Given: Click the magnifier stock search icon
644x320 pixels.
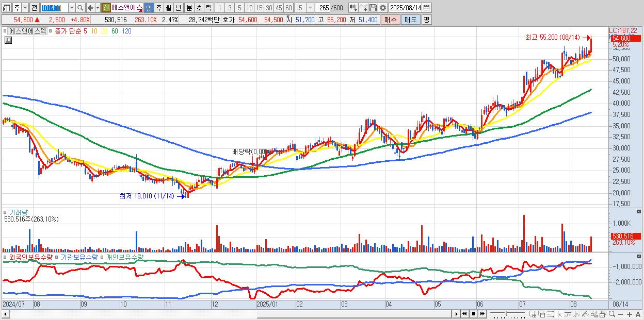Looking at the screenshot, I should click(x=80, y=8).
